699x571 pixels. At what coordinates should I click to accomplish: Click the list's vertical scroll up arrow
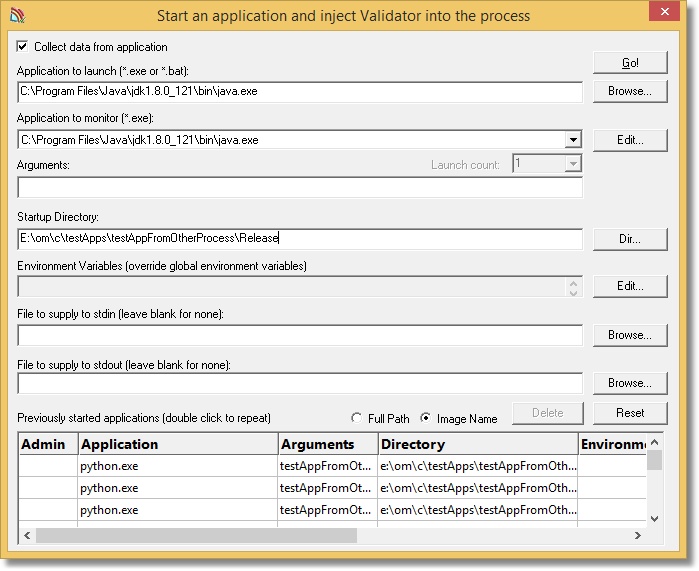(x=654, y=442)
